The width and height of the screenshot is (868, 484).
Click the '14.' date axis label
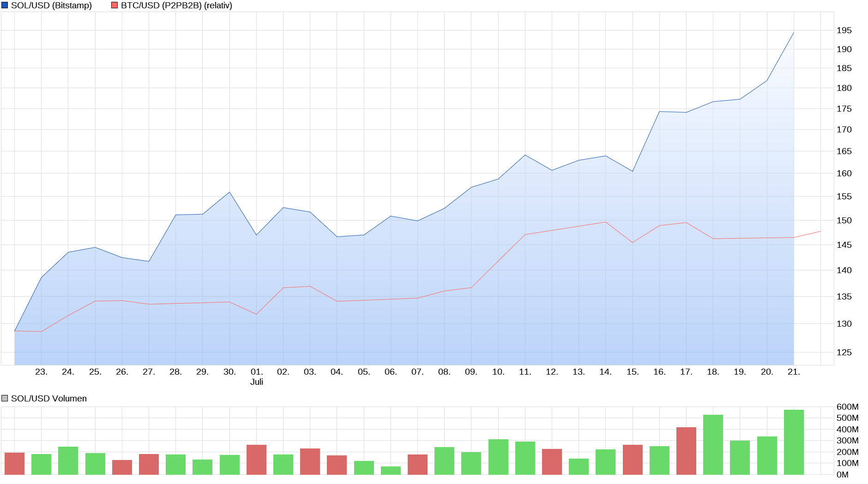[x=605, y=372]
